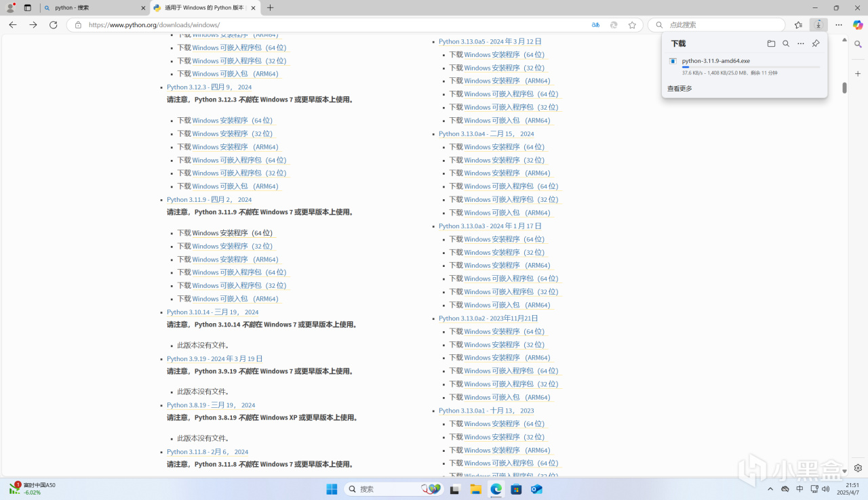
Task: Open the Python 3.13.0a4 release link
Action: pos(486,134)
